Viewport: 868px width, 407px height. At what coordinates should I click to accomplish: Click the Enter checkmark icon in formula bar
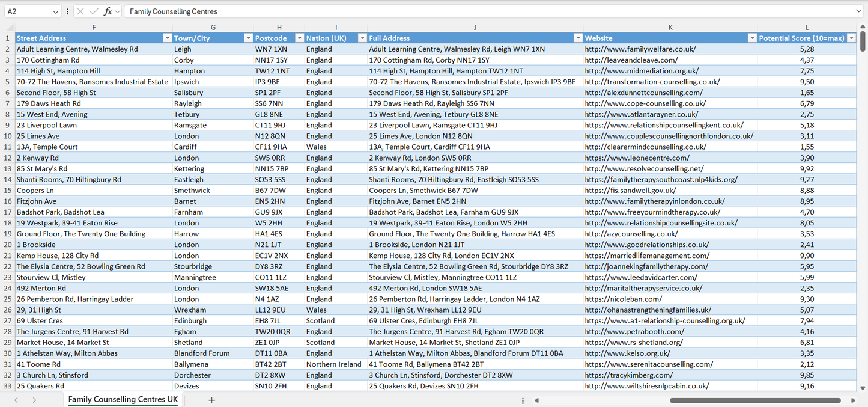coord(94,11)
